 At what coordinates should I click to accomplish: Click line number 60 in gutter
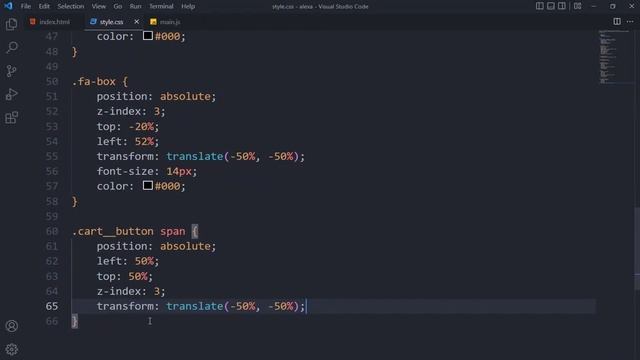point(52,231)
